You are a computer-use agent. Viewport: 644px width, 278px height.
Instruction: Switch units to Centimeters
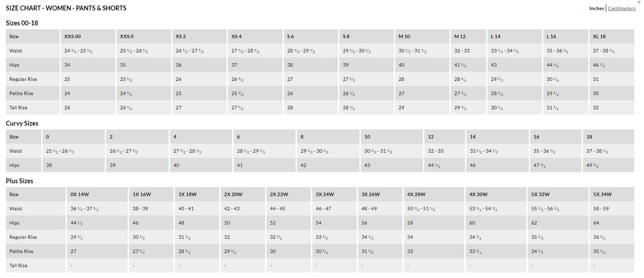(622, 8)
